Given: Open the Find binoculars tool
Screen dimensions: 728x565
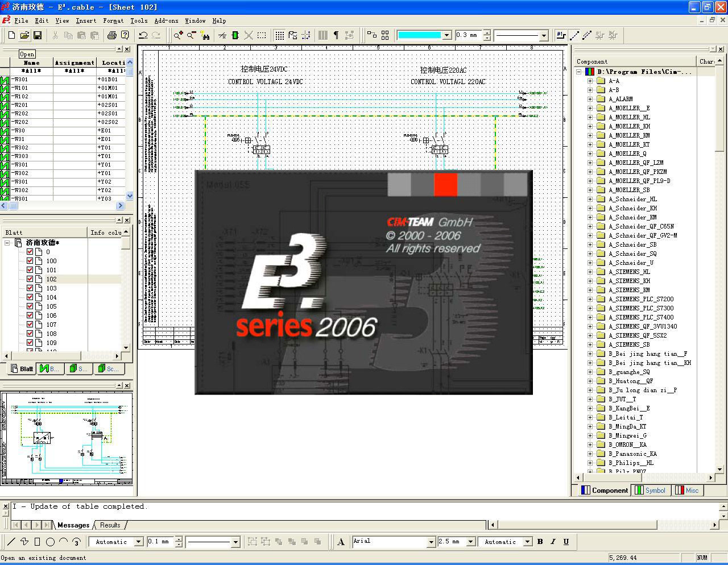Looking at the screenshot, I should [x=205, y=35].
